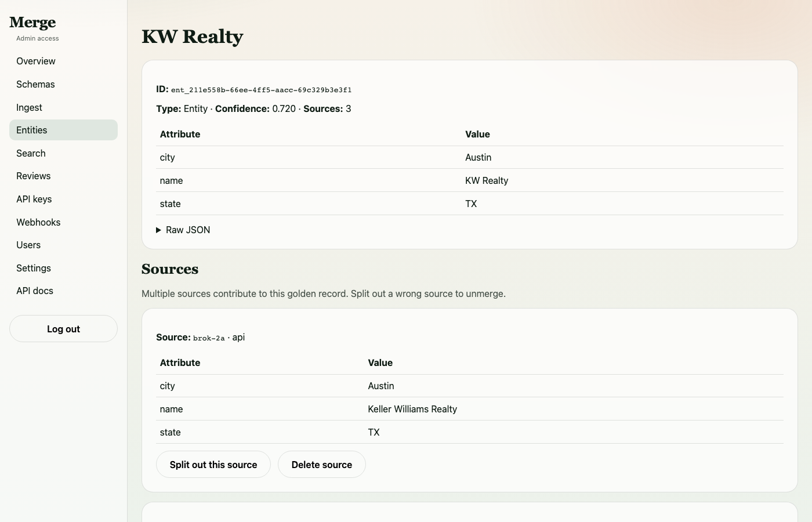
Task: Split out the brok-2a source
Action: [x=213, y=465]
